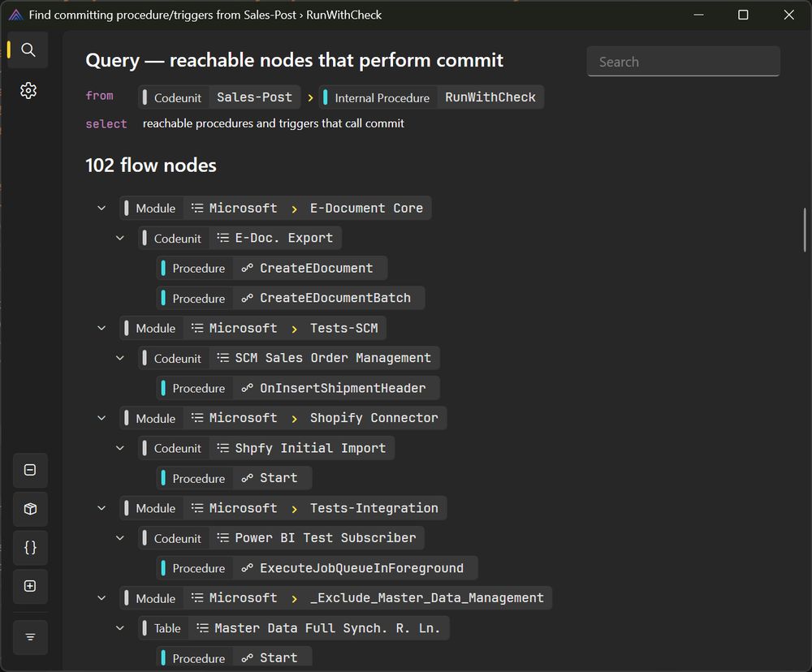Collapse the Shpfy Initial Import codeunit
This screenshot has height=672, width=812.
click(120, 448)
